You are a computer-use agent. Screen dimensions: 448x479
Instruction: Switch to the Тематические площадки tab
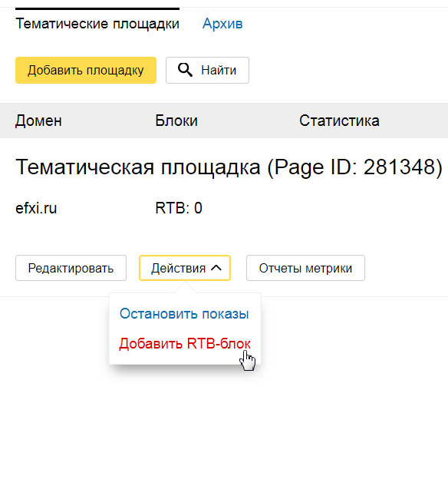pyautogui.click(x=97, y=24)
